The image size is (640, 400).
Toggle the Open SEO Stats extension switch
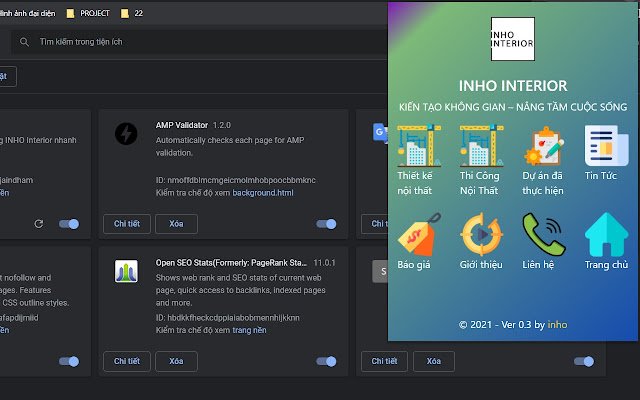pos(326,361)
